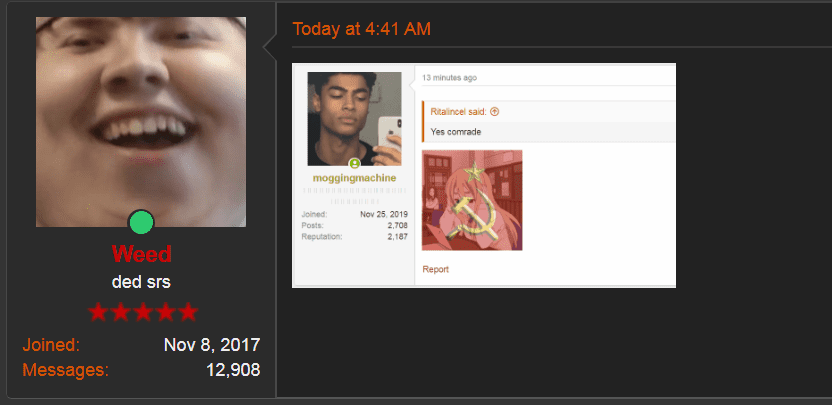Image resolution: width=832 pixels, height=405 pixels.
Task: Click the row of five red stars
Action: point(143,312)
